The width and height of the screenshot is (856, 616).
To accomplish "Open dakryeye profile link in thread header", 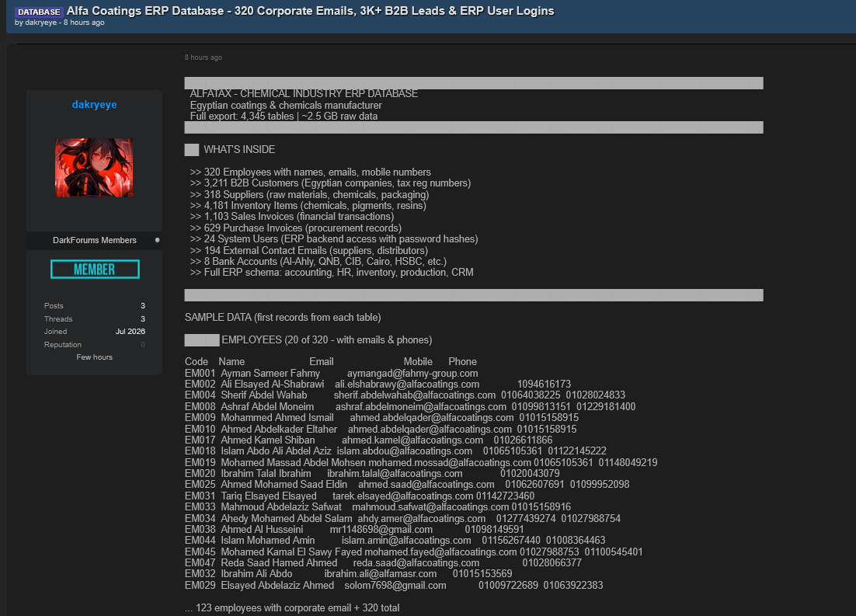I will (41, 23).
